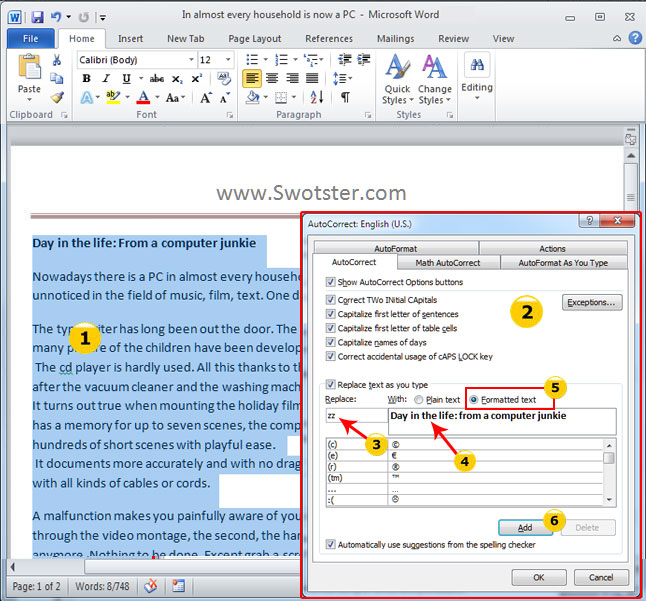This screenshot has width=646, height=601.
Task: Expand the Paste options arrow
Action: pos(29,99)
